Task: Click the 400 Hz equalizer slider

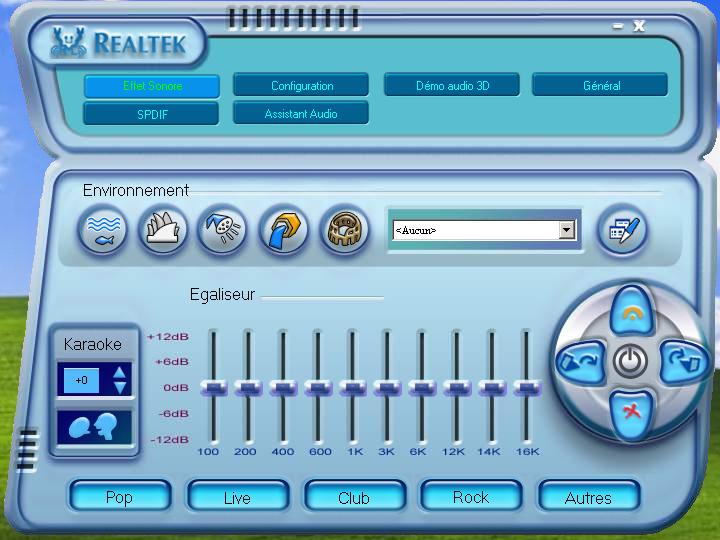Action: point(283,388)
